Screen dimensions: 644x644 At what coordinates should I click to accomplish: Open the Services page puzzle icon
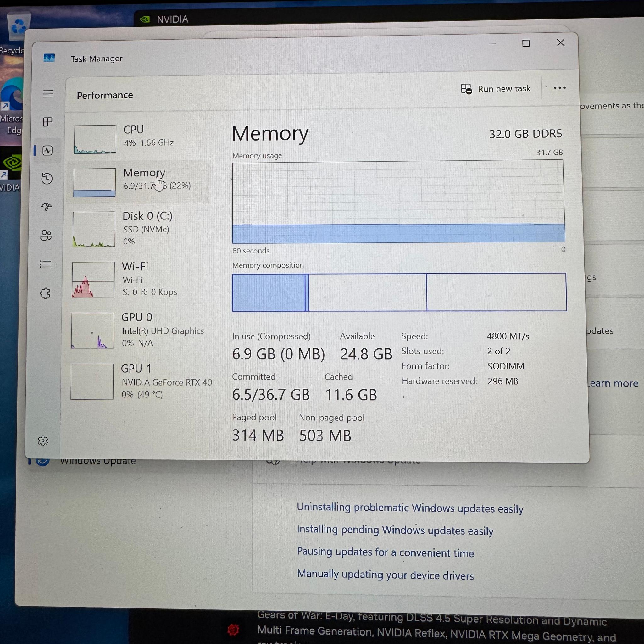[45, 293]
